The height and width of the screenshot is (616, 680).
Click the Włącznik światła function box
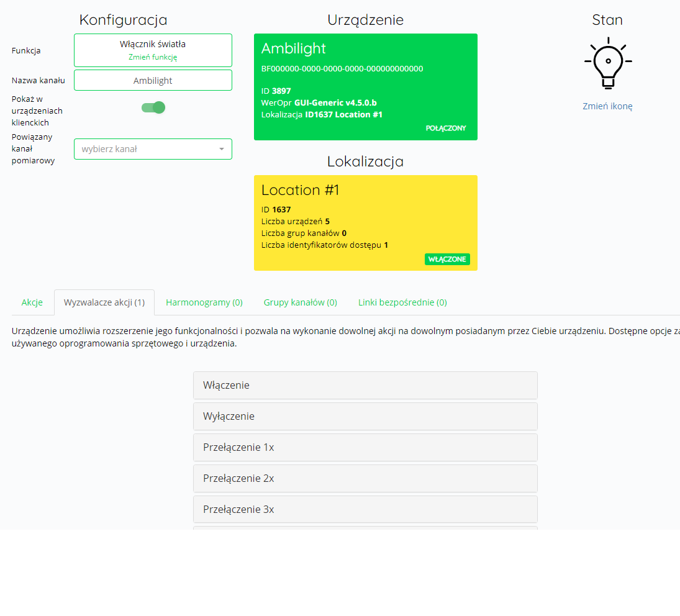click(x=153, y=50)
